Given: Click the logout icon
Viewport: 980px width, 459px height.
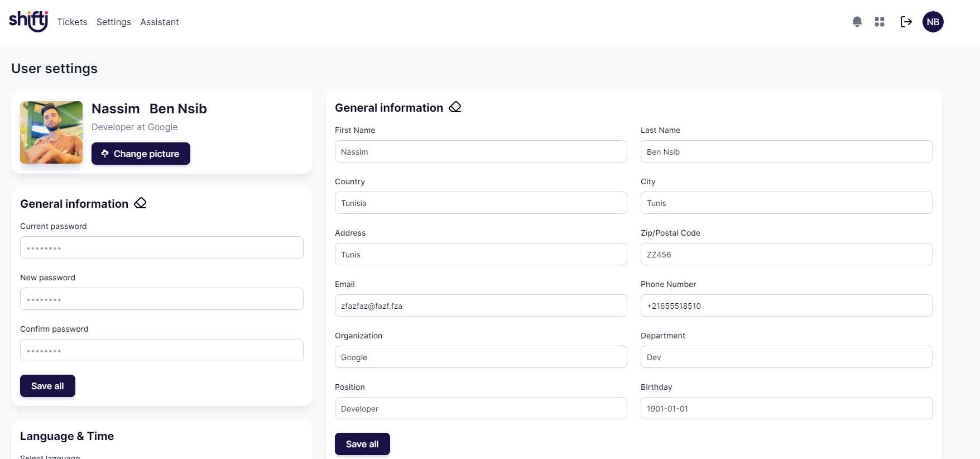Looking at the screenshot, I should (906, 22).
